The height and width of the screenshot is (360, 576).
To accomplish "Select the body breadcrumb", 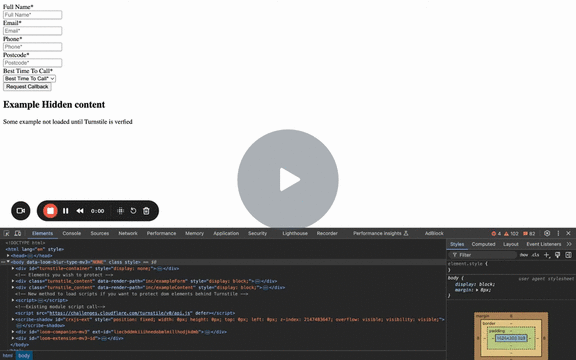I will click(x=24, y=356).
